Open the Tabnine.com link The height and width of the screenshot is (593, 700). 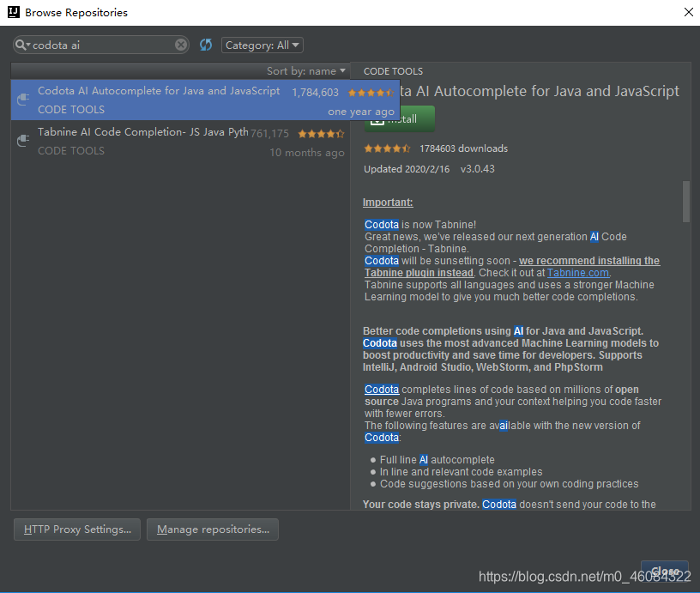coord(577,273)
